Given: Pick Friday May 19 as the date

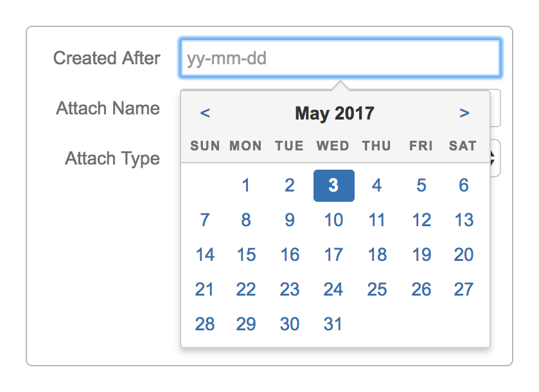Looking at the screenshot, I should click(421, 254).
